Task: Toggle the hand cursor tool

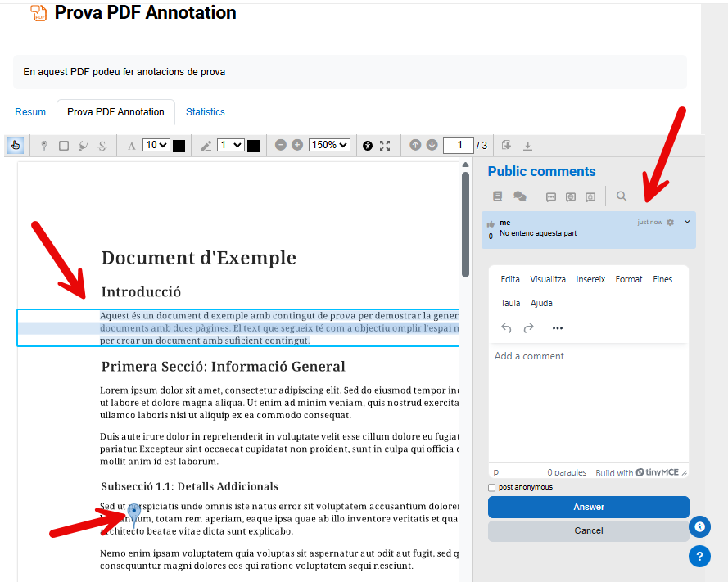Action: (x=16, y=145)
